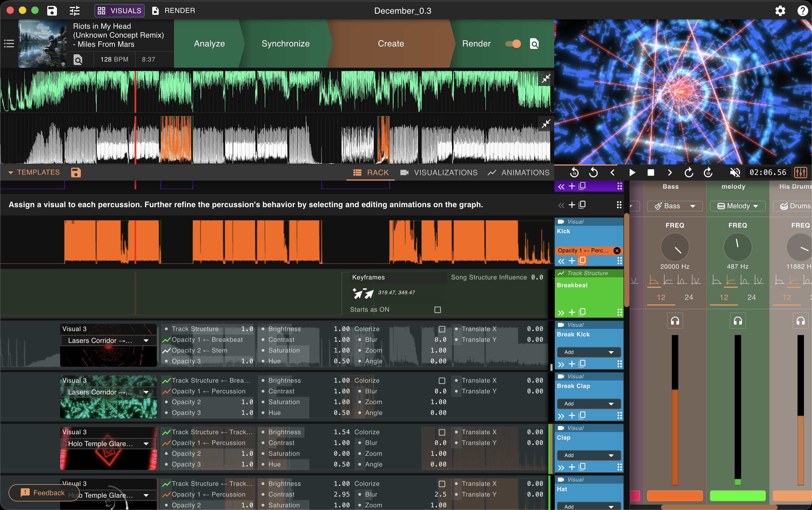This screenshot has width=812, height=510.
Task: Click the Riots in My Head album artwork
Action: tap(42, 44)
